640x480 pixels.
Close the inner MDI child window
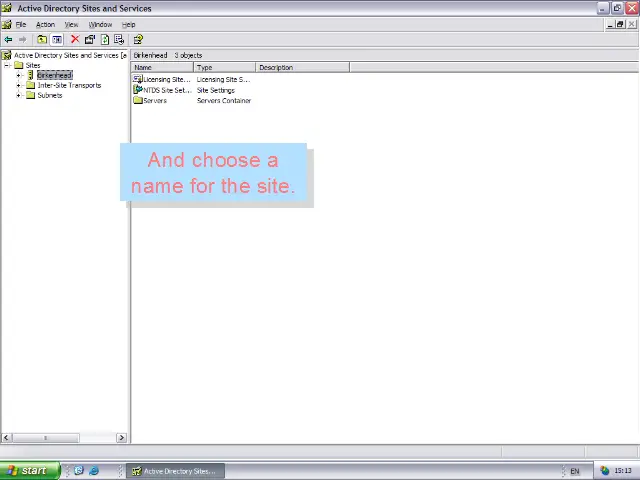click(631, 24)
